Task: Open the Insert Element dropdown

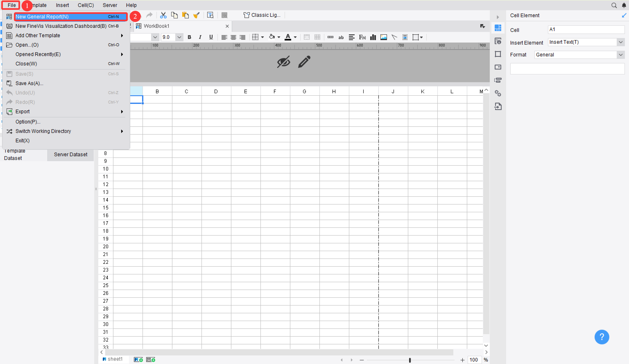Action: [x=621, y=42]
